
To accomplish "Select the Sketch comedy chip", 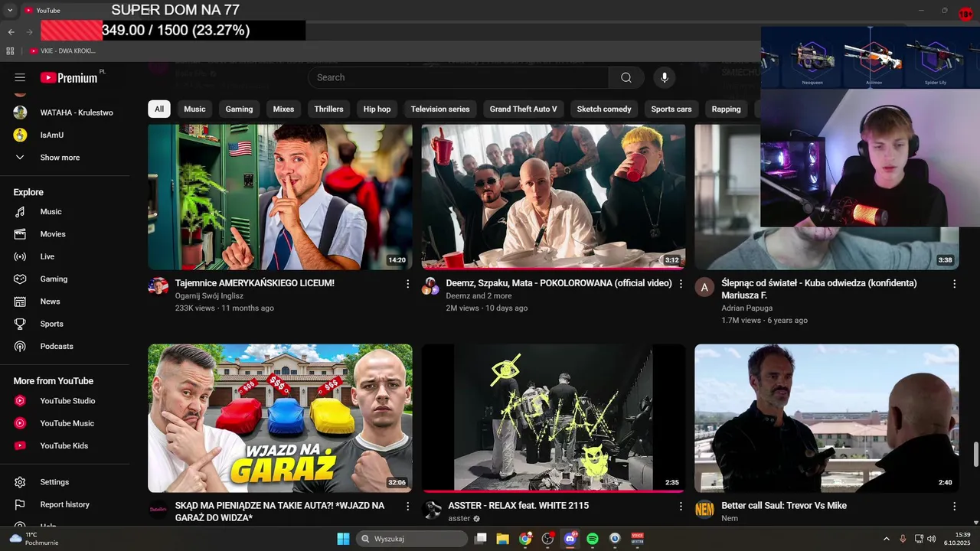I will (x=604, y=109).
